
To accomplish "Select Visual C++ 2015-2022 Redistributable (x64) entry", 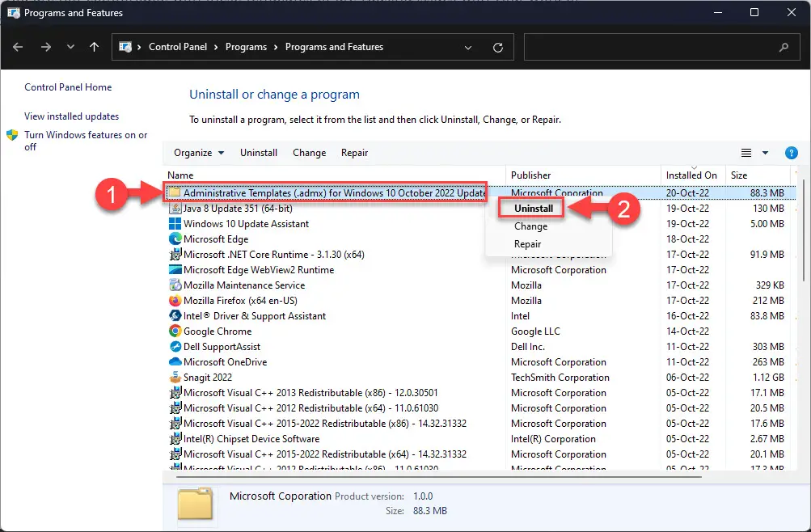I will tap(325, 454).
